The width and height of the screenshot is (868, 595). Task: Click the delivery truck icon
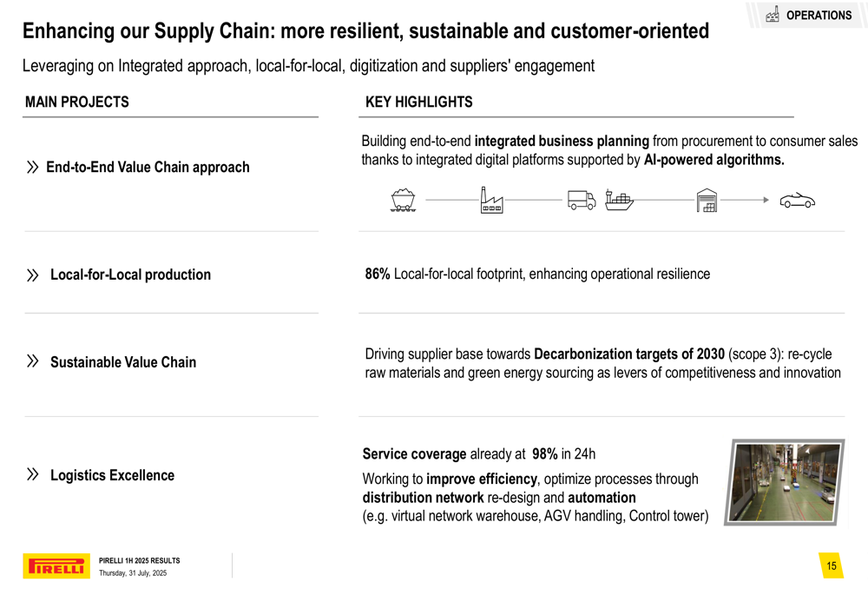tap(582, 201)
